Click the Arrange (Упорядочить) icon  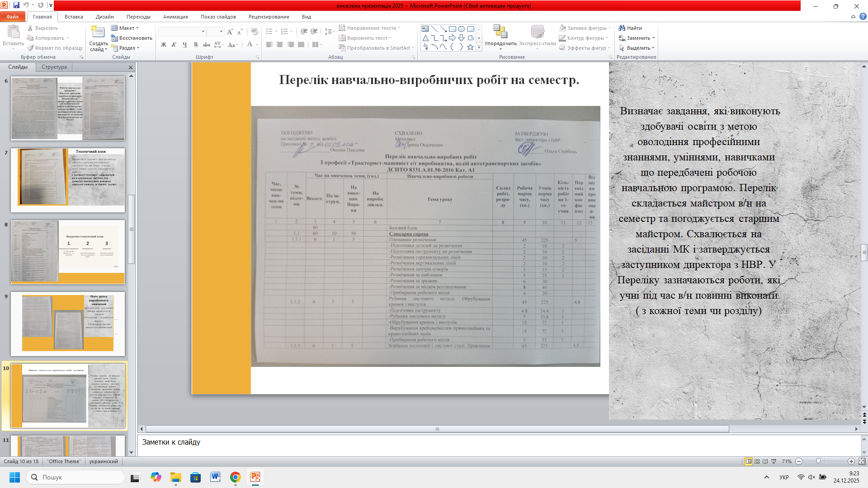(500, 32)
